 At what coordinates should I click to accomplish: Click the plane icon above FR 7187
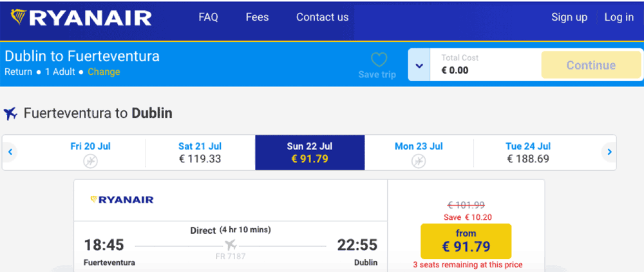coord(231,246)
